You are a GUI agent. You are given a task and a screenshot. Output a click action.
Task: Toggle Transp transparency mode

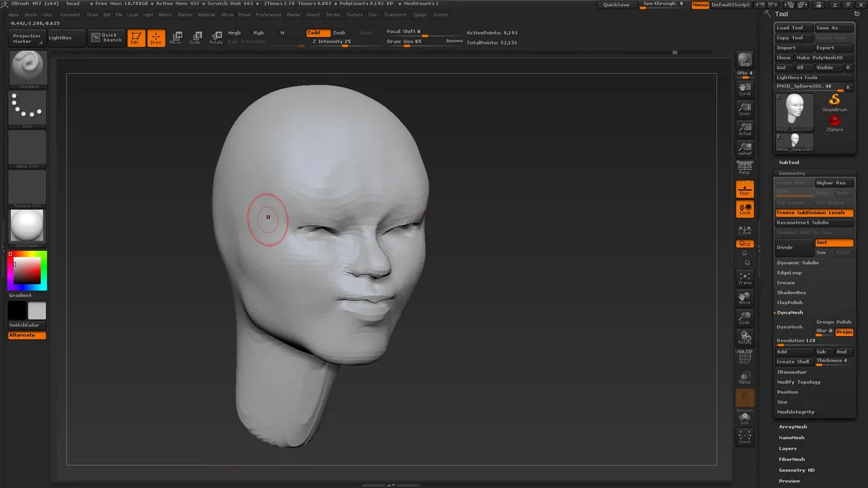(745, 378)
